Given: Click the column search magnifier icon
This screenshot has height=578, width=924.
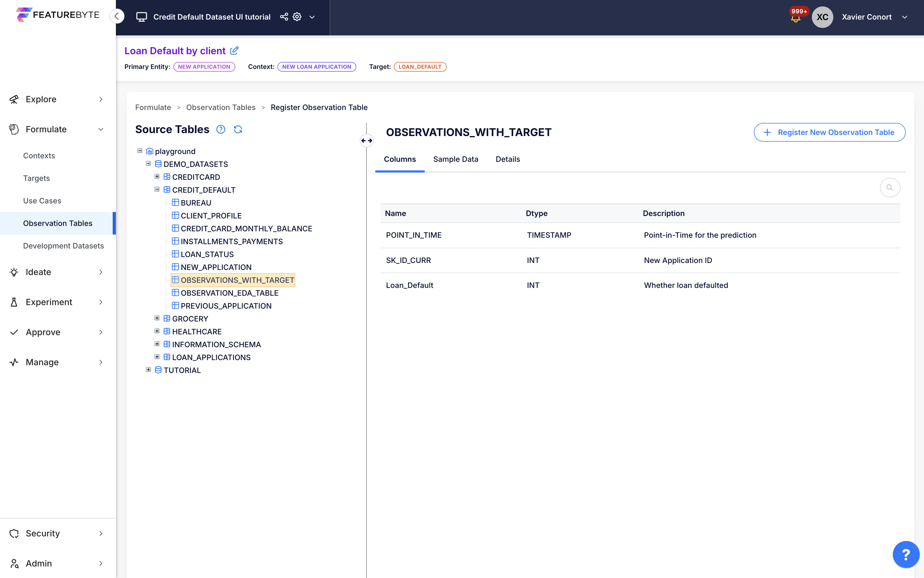Looking at the screenshot, I should (x=890, y=188).
